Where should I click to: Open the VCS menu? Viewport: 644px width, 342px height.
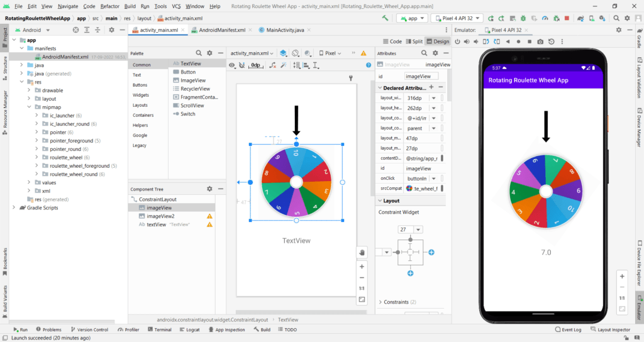pos(176,6)
